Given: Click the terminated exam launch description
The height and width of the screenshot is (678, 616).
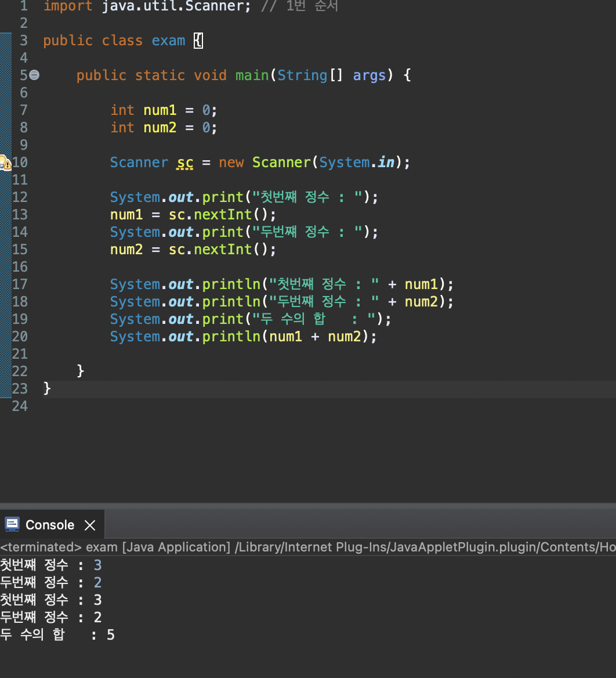Looking at the screenshot, I should pos(308,547).
